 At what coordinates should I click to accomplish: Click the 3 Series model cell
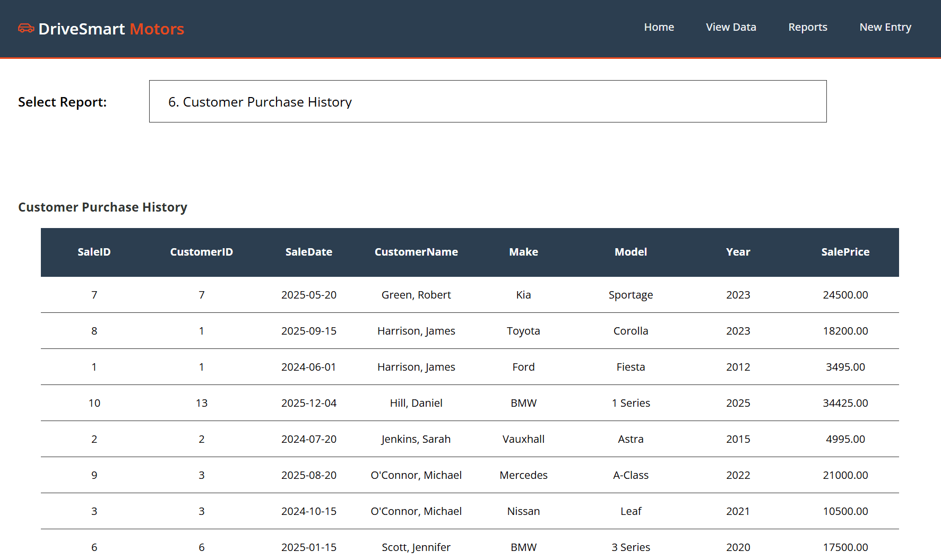click(x=631, y=547)
